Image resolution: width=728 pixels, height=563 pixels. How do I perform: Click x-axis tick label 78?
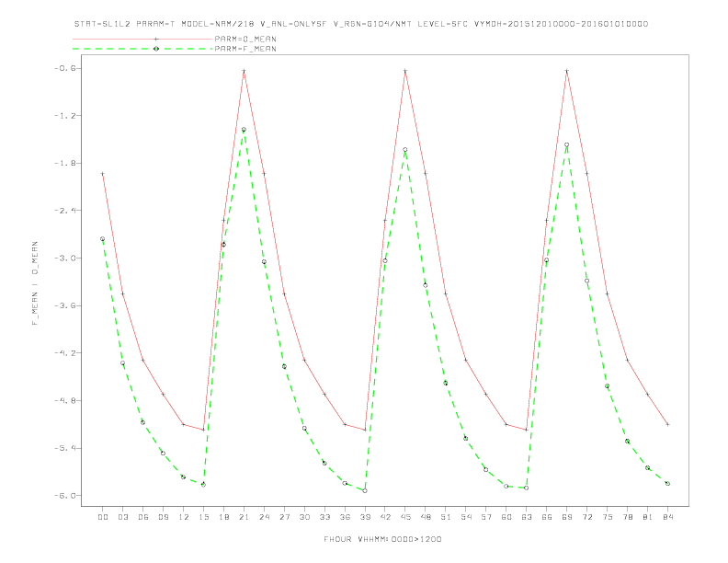(627, 517)
